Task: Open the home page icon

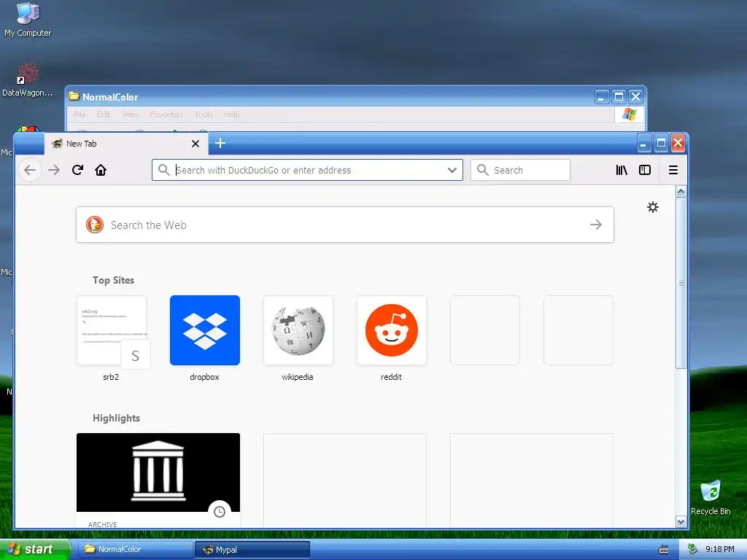Action: 101,170
